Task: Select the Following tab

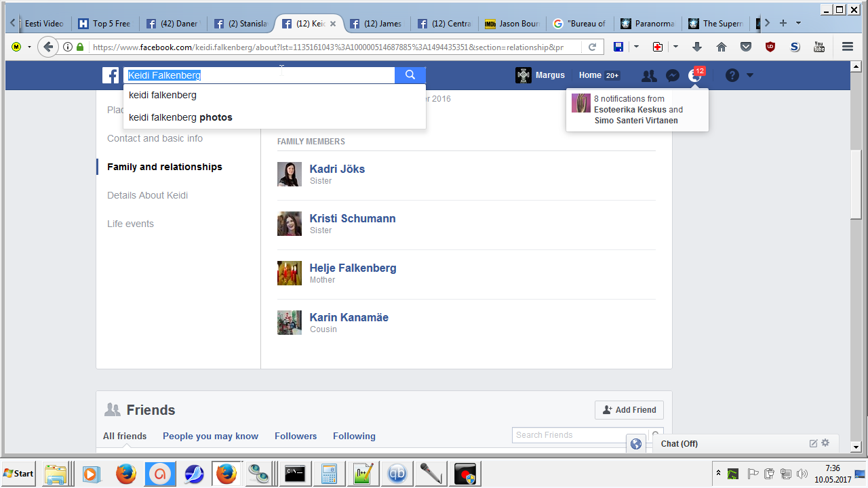Action: click(x=354, y=436)
